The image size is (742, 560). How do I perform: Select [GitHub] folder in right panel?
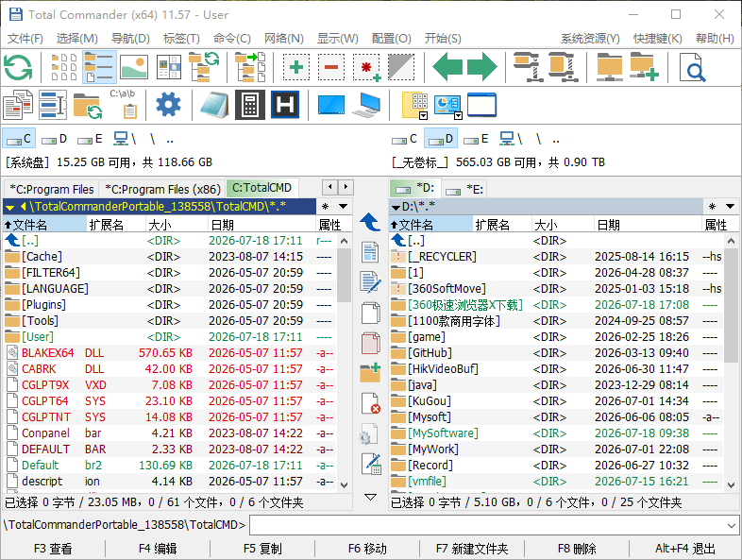(557, 353)
